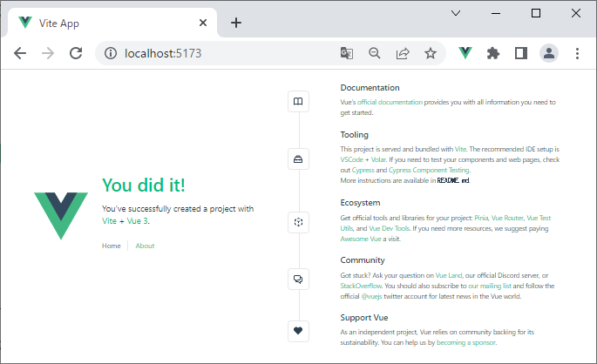Open the Vite link under the heading
Screen dimensions: 597x364
tap(109, 221)
